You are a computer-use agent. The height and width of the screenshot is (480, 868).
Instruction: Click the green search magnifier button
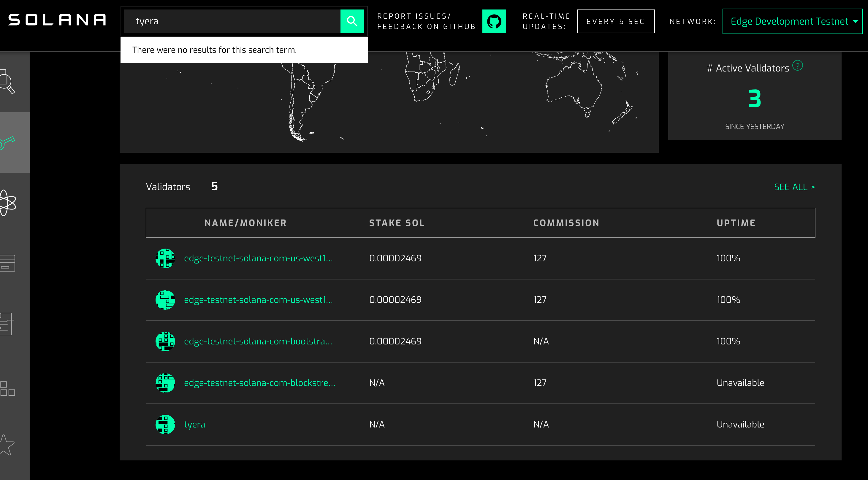tap(352, 21)
